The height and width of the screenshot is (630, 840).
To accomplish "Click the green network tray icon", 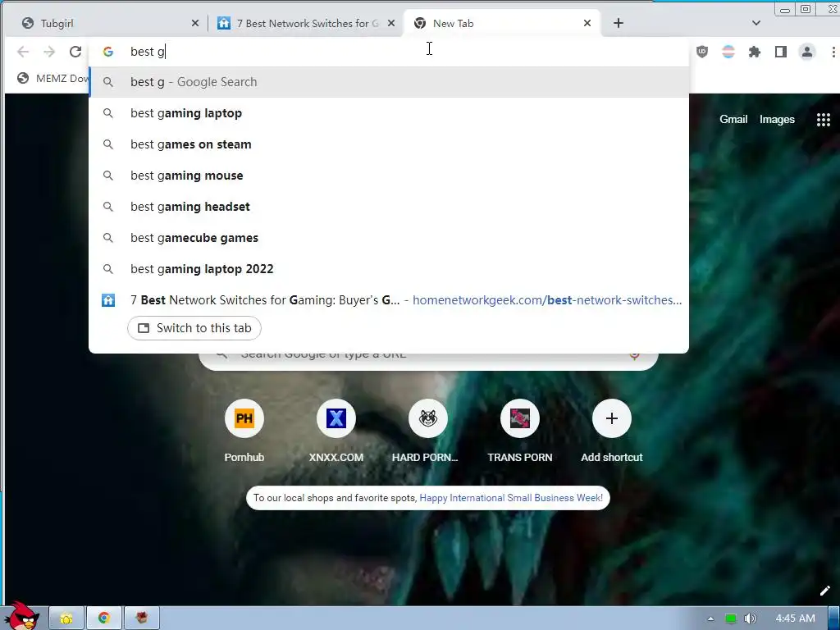I will pyautogui.click(x=730, y=619).
